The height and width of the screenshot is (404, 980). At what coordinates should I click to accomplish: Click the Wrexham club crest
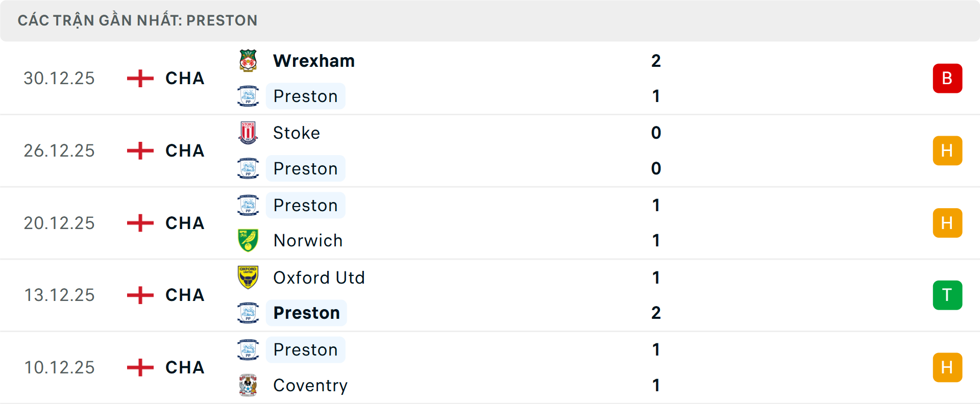click(x=248, y=61)
